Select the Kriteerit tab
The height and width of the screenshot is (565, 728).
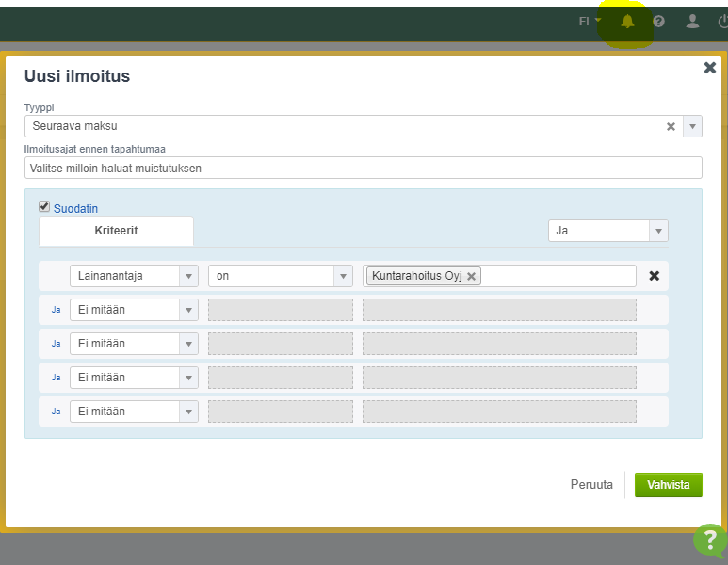(x=116, y=231)
